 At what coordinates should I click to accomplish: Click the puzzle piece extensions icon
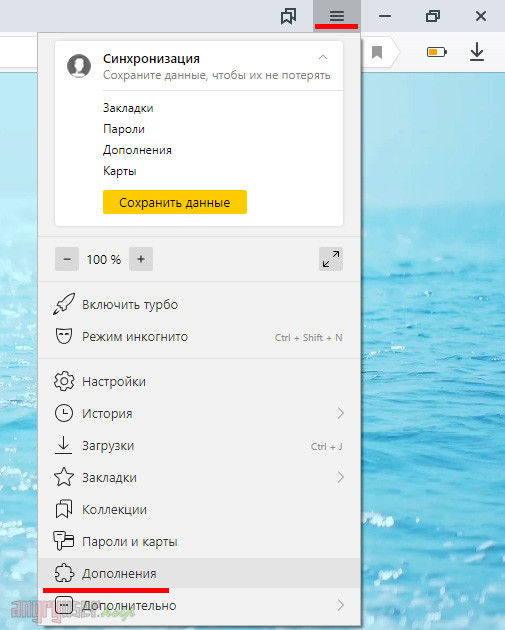[x=64, y=573]
